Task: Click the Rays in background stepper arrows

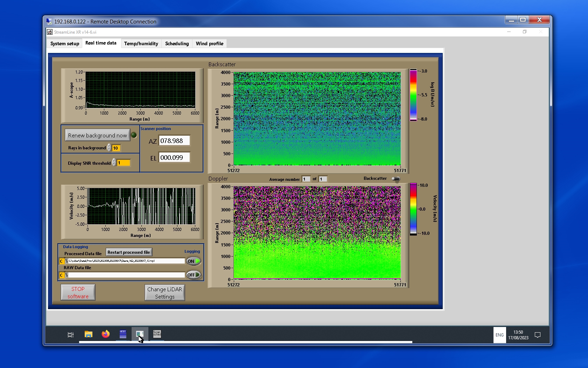Action: (109, 148)
